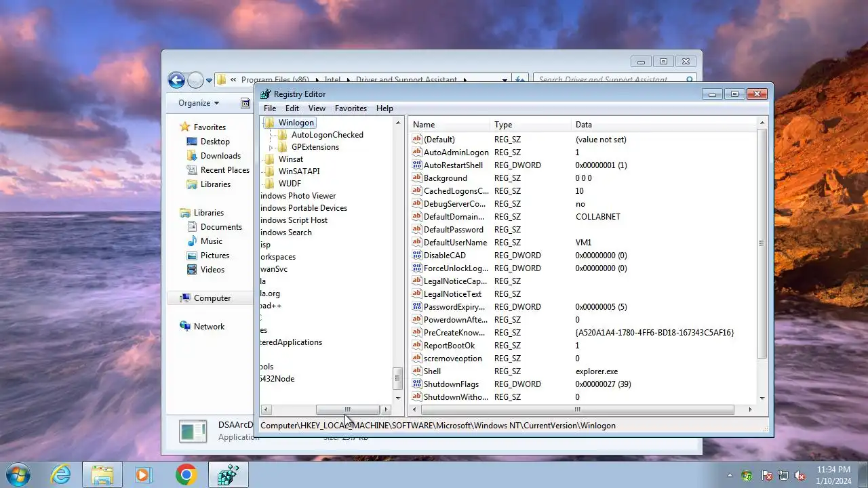Click the Registry Editor title bar icon
This screenshot has width=868, height=488.
coord(266,94)
